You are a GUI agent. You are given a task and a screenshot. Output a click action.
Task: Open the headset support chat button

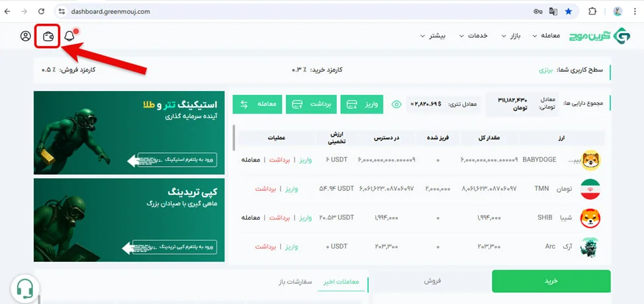tap(25, 289)
